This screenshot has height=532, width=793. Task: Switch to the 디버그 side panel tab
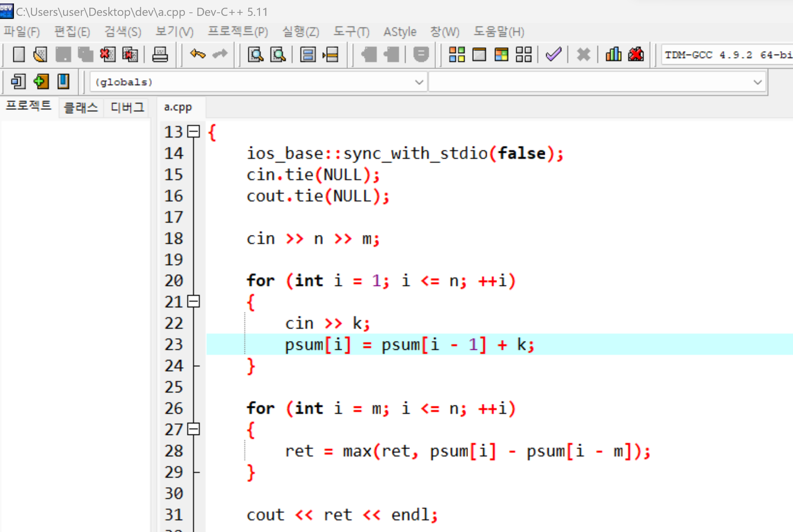coord(127,107)
